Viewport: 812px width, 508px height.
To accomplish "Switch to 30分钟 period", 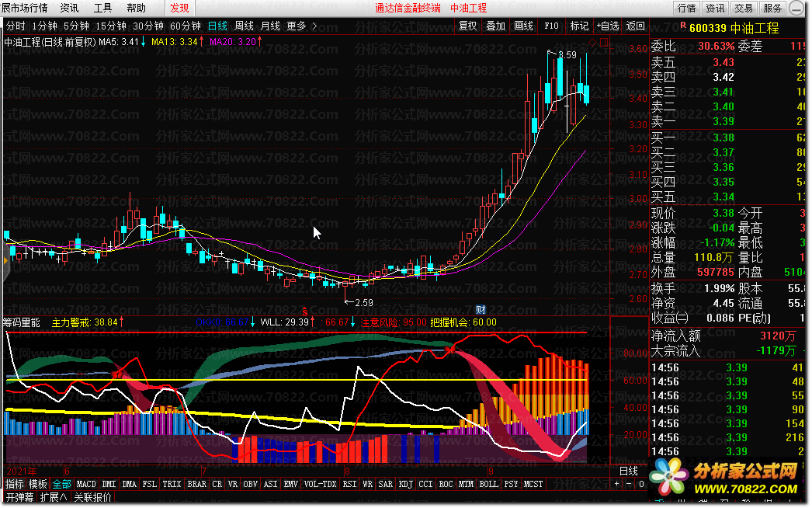I will tap(148, 26).
